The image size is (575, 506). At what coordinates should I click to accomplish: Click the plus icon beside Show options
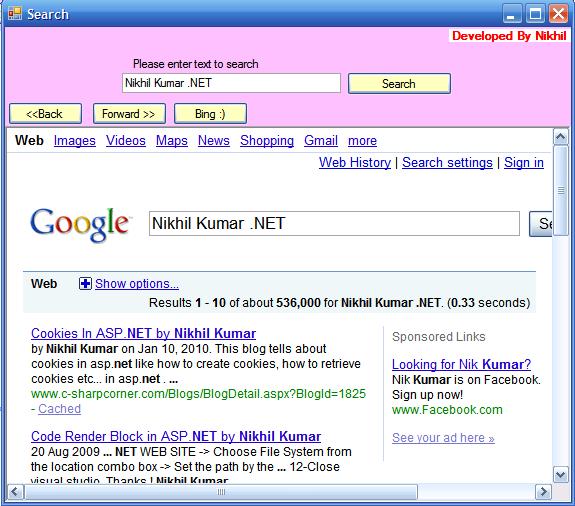pos(85,283)
